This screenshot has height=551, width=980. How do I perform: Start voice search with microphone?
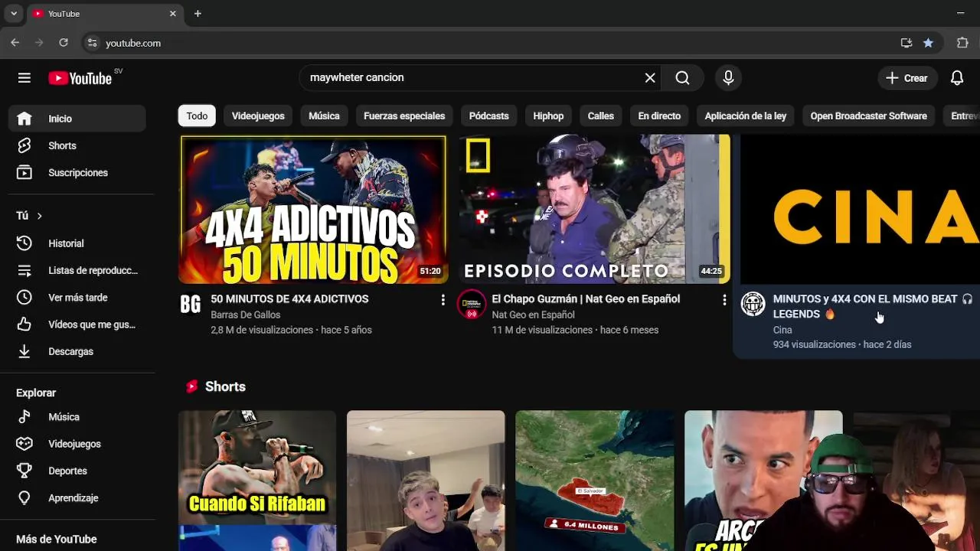coord(728,77)
